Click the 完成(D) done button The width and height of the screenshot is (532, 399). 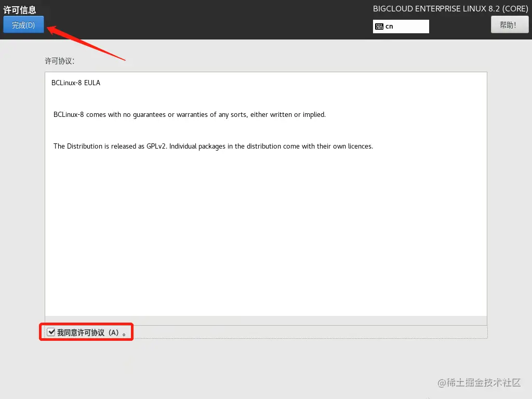[23, 25]
